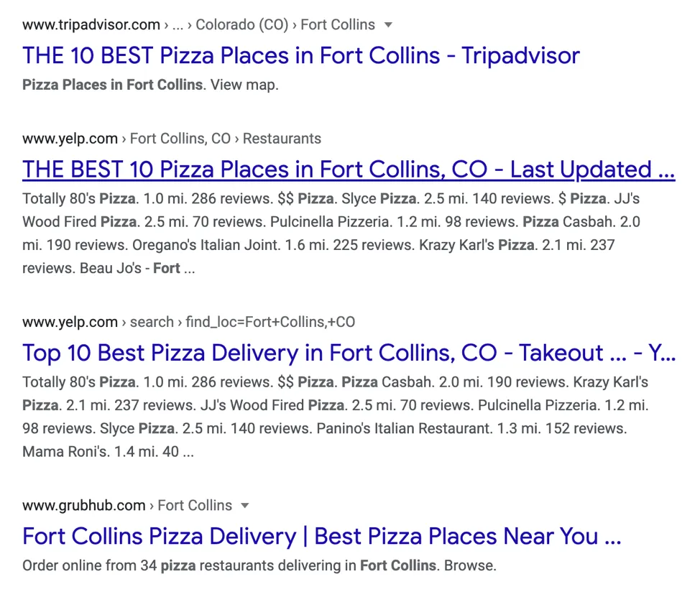Expand the Grubhub result options dropdown arrow
This screenshot has width=700, height=592.
[x=245, y=506]
